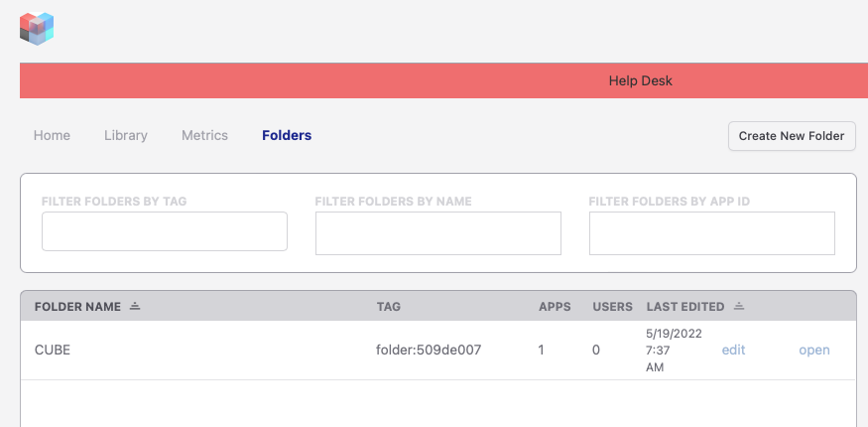Select the Filter Folders by App ID box
This screenshot has width=868, height=427.
pos(712,233)
